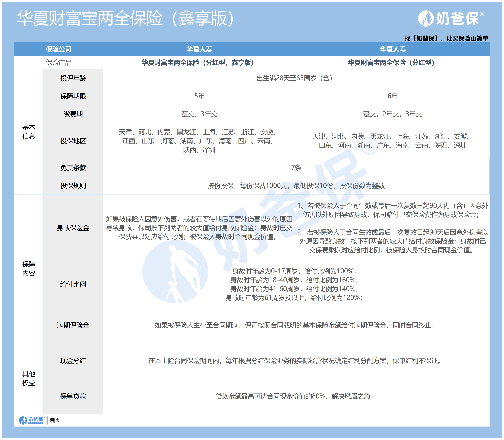Click the cell 趸交，3年交
504x440 pixels.
click(x=199, y=114)
